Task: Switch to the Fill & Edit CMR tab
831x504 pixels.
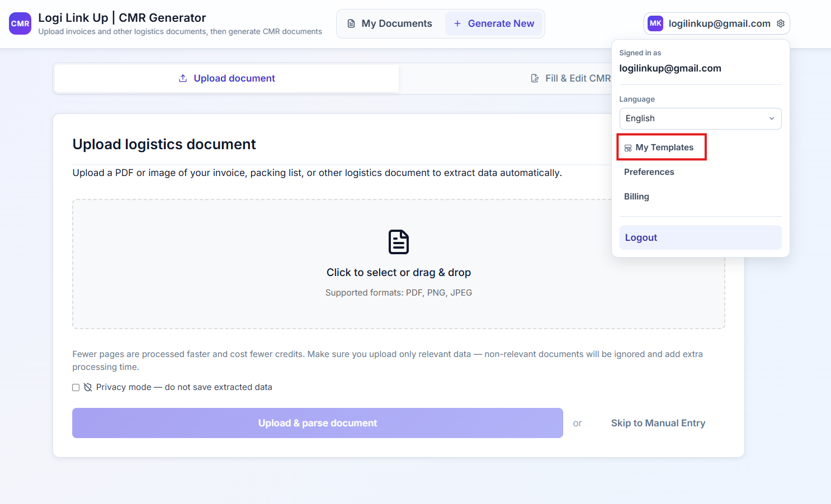Action: [x=570, y=78]
